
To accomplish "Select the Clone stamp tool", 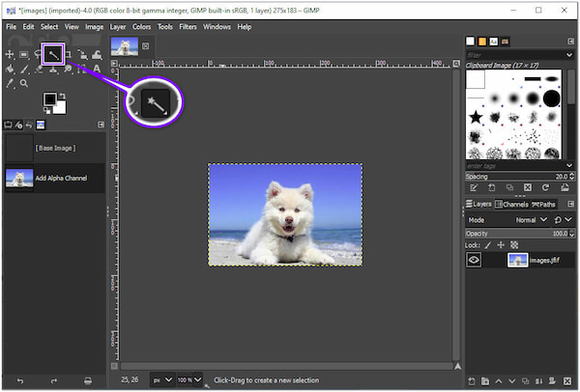I will click(53, 70).
